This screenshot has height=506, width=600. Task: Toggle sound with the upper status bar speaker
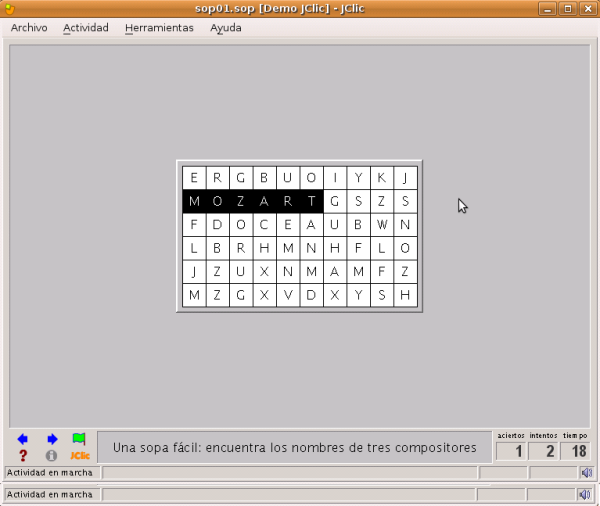tap(584, 472)
